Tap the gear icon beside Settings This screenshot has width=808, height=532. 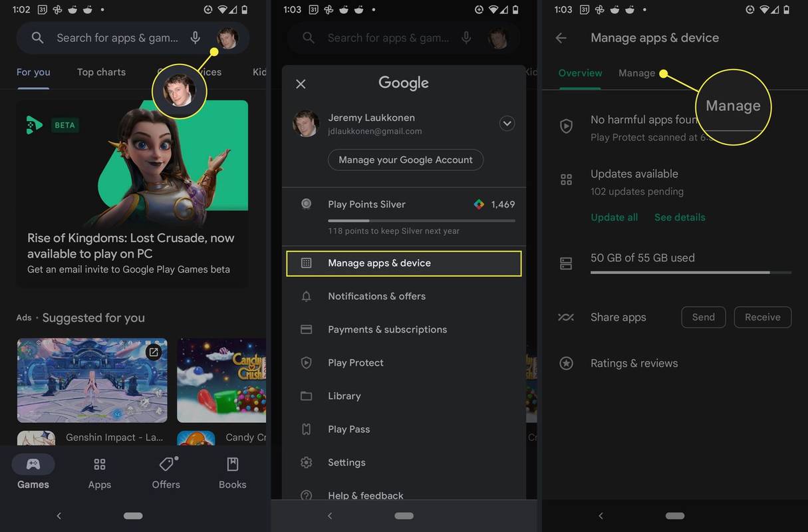pyautogui.click(x=306, y=463)
